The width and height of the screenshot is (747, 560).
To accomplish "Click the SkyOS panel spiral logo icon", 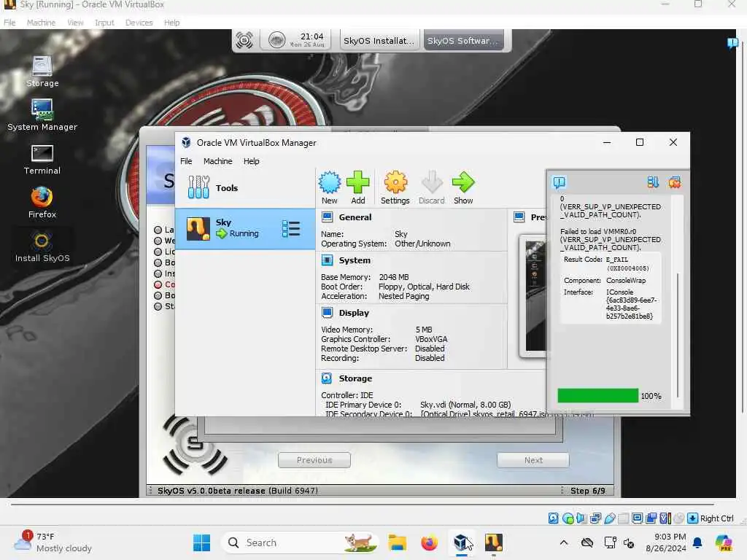I will (244, 40).
